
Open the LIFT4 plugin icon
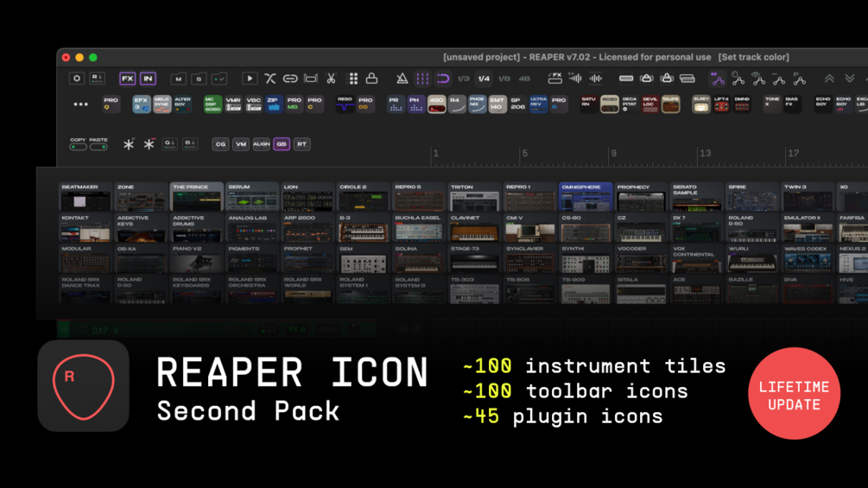coord(721,104)
